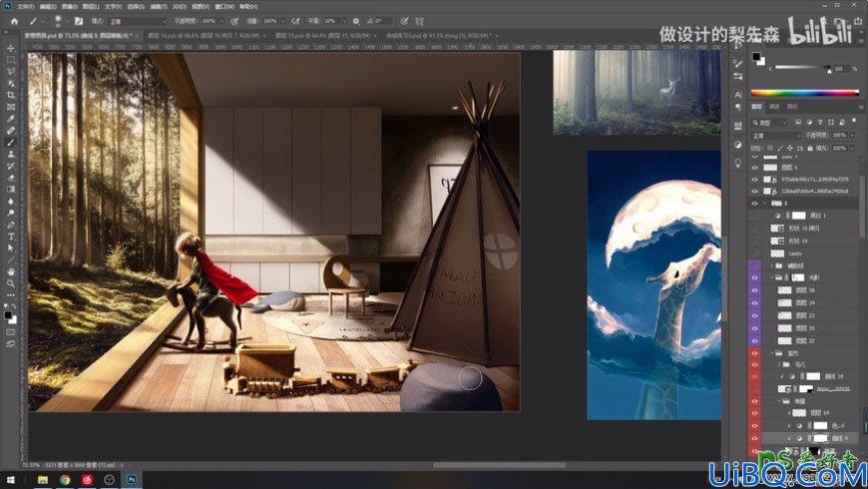Hide layer 图层 16
868x489 pixels.
click(x=754, y=290)
